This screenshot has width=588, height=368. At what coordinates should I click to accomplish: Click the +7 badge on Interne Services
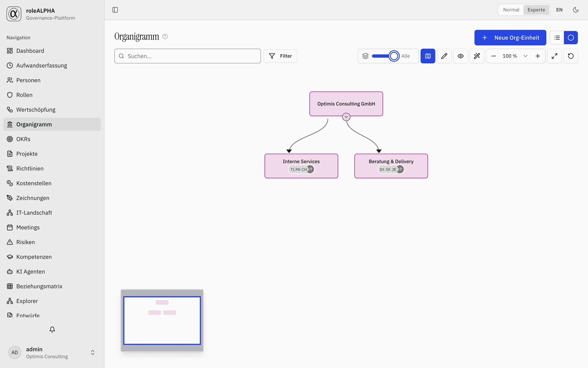310,169
